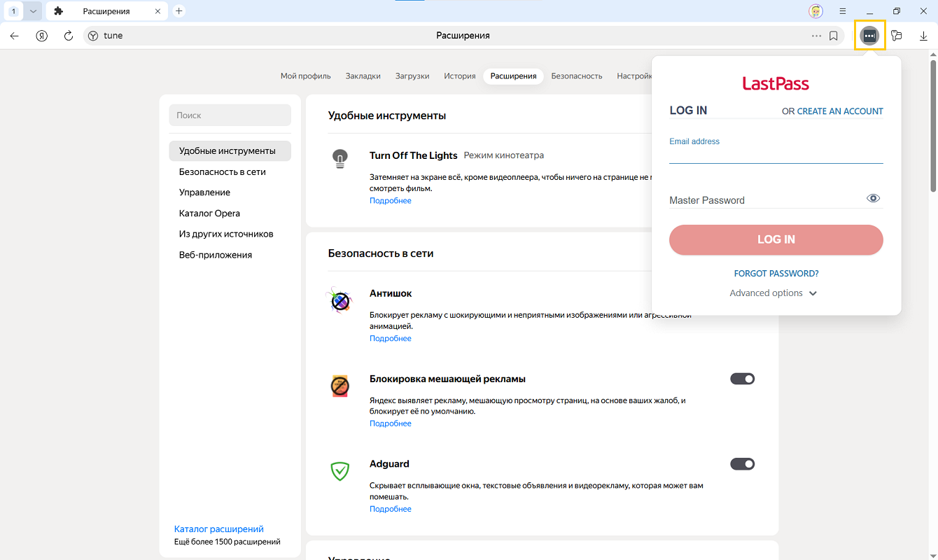Open the tab list dropdown arrow
Screen dimensions: 938x560
point(32,11)
